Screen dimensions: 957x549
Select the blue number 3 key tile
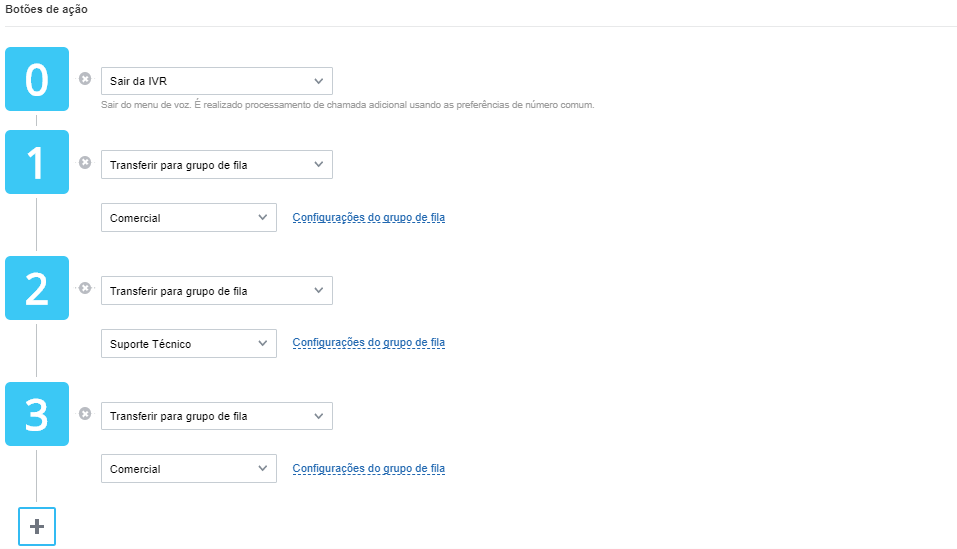click(37, 414)
